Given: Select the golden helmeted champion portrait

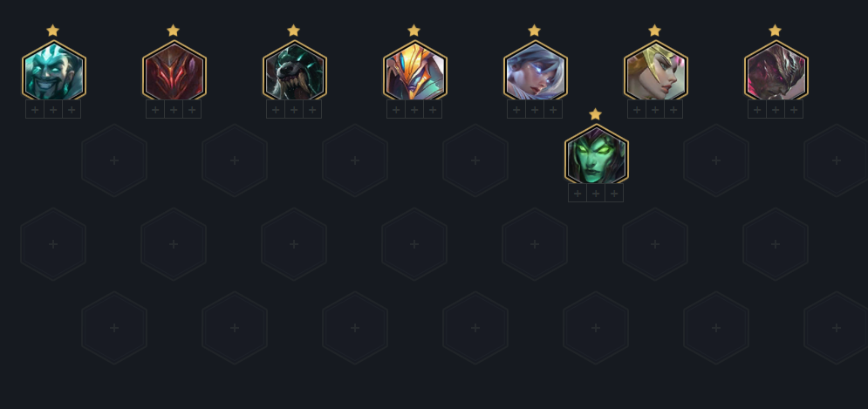Looking at the screenshot, I should pyautogui.click(x=415, y=72).
